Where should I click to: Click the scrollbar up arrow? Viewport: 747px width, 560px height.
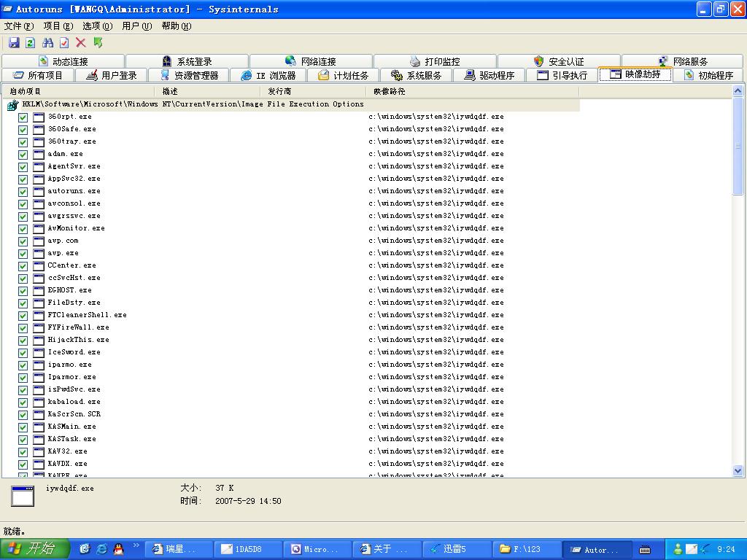[738, 90]
